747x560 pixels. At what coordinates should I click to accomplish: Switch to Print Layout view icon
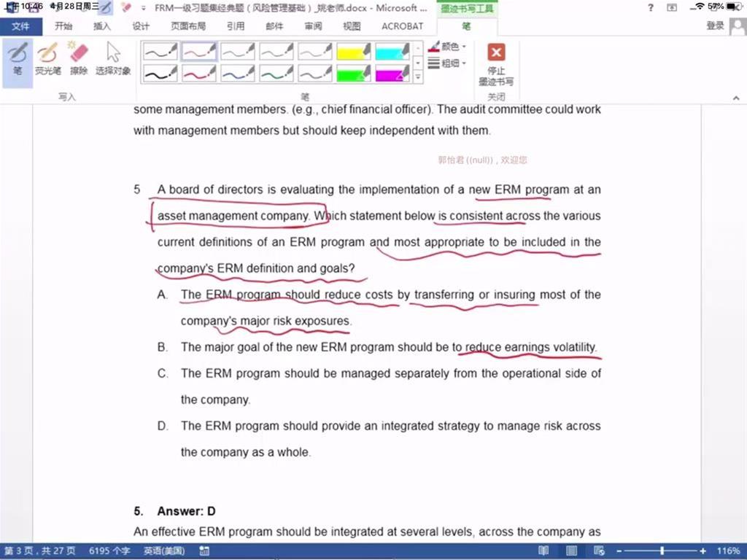(571, 551)
